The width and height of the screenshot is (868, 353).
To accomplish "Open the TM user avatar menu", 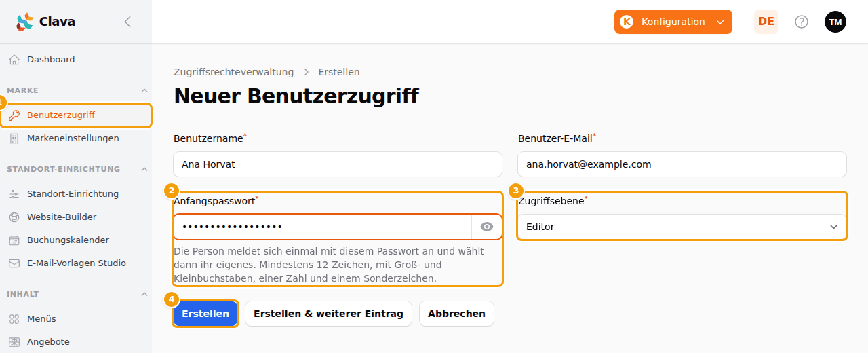I will pos(835,22).
